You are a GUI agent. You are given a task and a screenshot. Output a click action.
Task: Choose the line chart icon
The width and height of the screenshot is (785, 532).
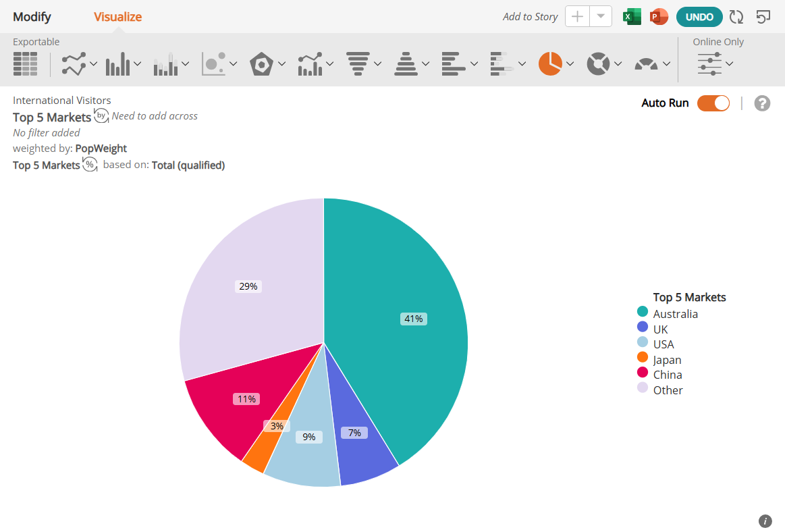pyautogui.click(x=74, y=63)
